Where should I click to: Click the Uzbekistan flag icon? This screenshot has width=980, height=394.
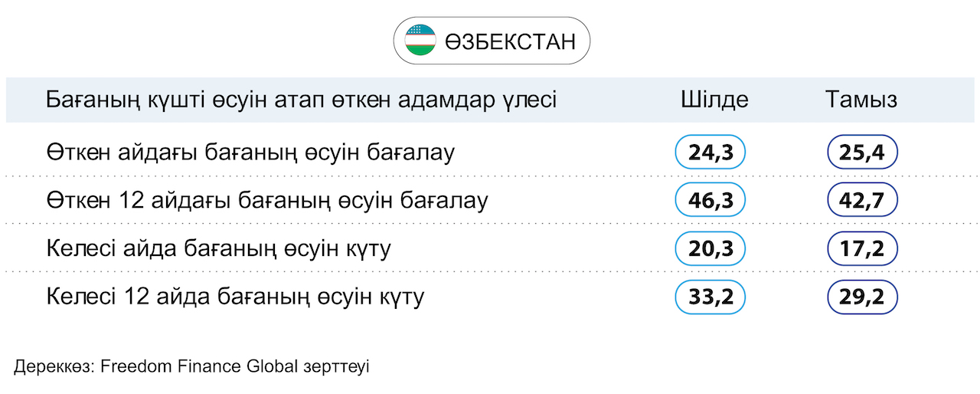(x=420, y=40)
